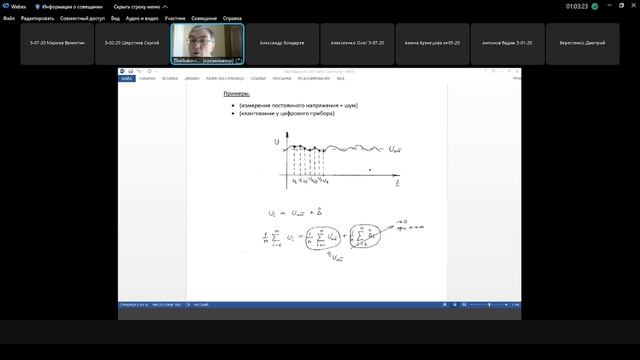Switch to Word РАЗМЕТКА СТРАНИЦЫ tab
Viewport: 640px width, 360px height.
point(225,78)
